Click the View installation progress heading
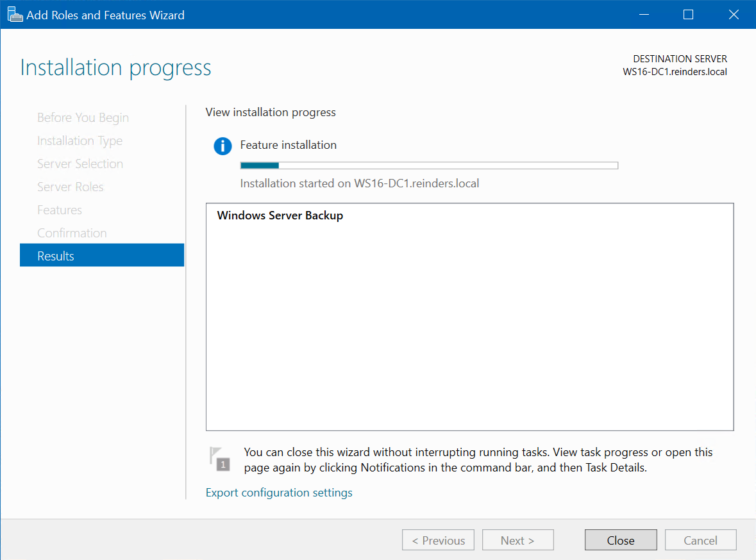 tap(271, 112)
